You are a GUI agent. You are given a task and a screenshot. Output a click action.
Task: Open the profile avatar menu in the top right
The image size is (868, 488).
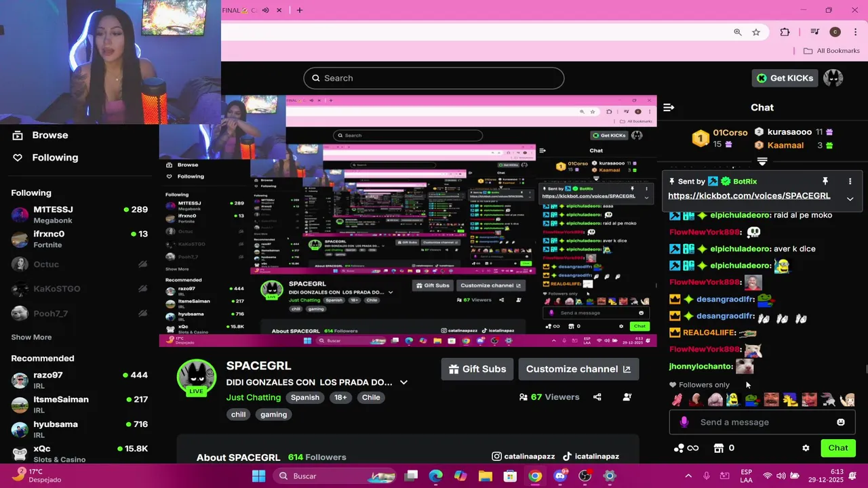[833, 78]
